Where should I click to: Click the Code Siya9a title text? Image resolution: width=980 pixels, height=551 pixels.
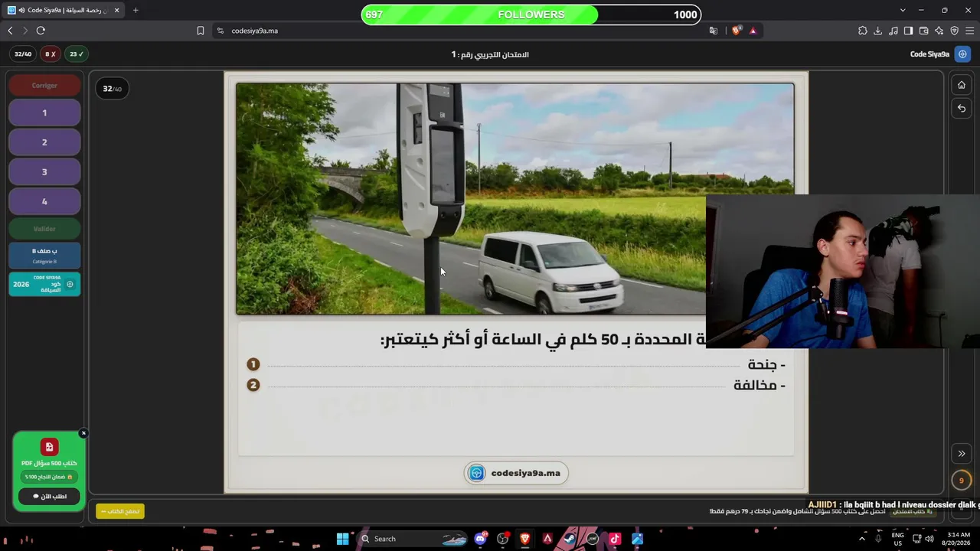[x=929, y=54]
